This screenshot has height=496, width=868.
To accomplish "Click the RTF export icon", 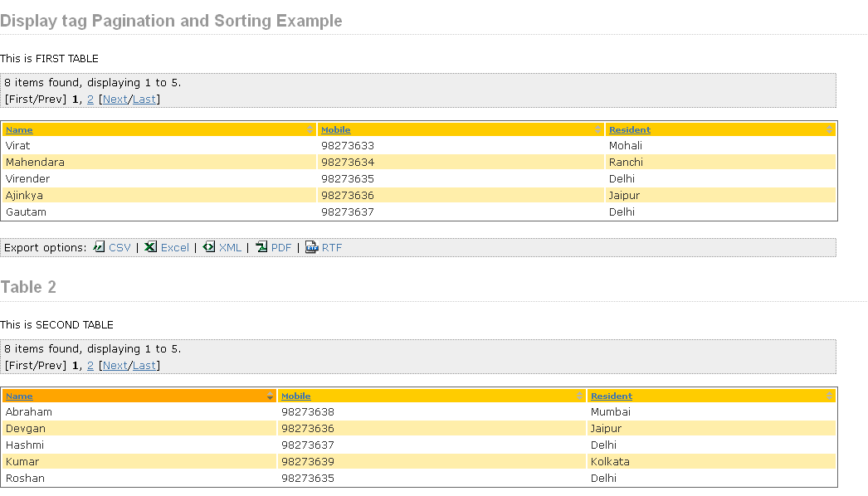I will 312,247.
